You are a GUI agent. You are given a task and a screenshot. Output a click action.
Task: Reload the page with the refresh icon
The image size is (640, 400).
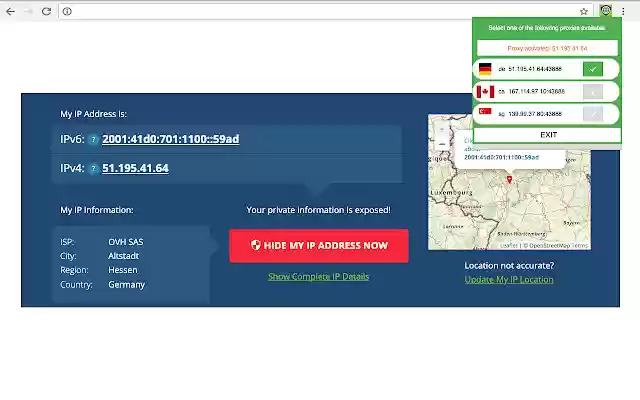pyautogui.click(x=46, y=11)
